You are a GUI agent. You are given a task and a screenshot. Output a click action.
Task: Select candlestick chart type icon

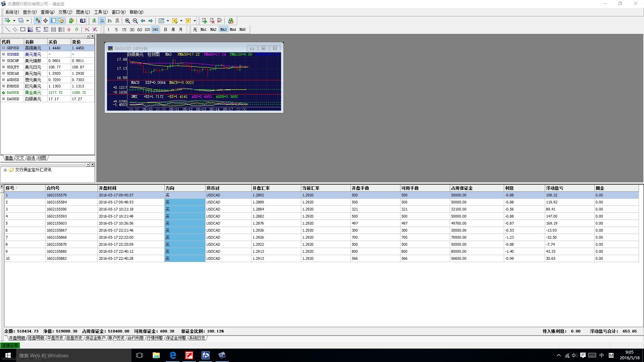tap(94, 21)
